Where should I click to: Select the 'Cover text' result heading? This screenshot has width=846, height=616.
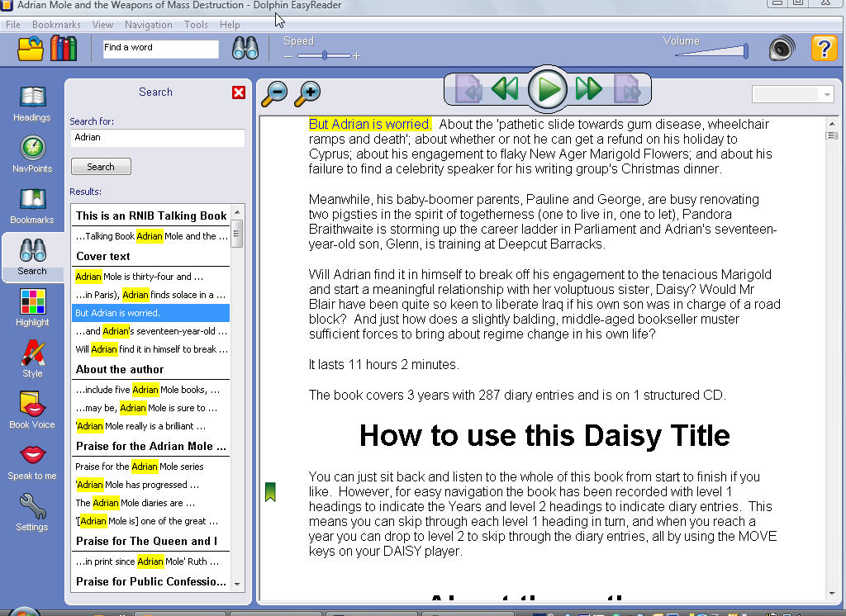pyautogui.click(x=151, y=256)
